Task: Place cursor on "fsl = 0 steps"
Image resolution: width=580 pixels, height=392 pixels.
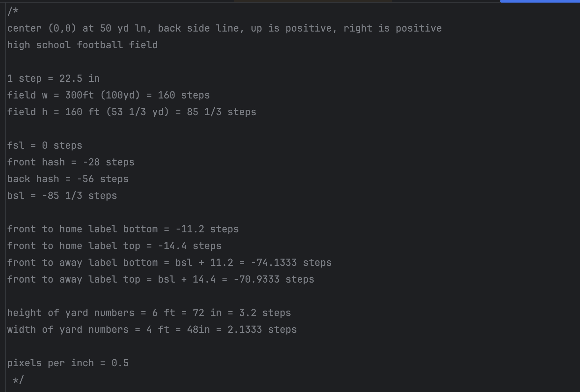Action: click(x=44, y=145)
